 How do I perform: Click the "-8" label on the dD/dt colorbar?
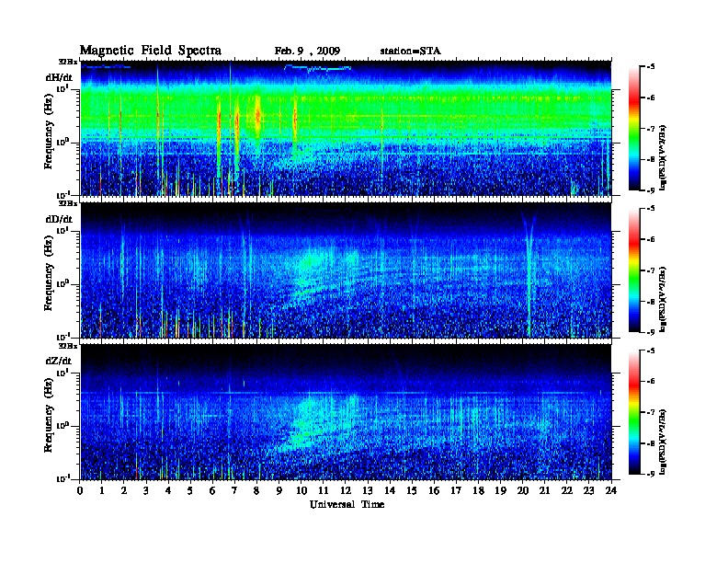pos(651,302)
